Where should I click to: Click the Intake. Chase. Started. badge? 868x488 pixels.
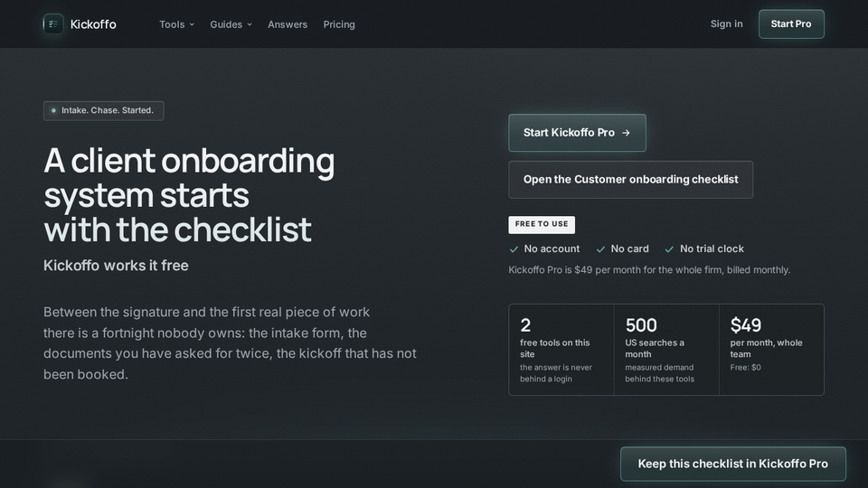pyautogui.click(x=103, y=110)
